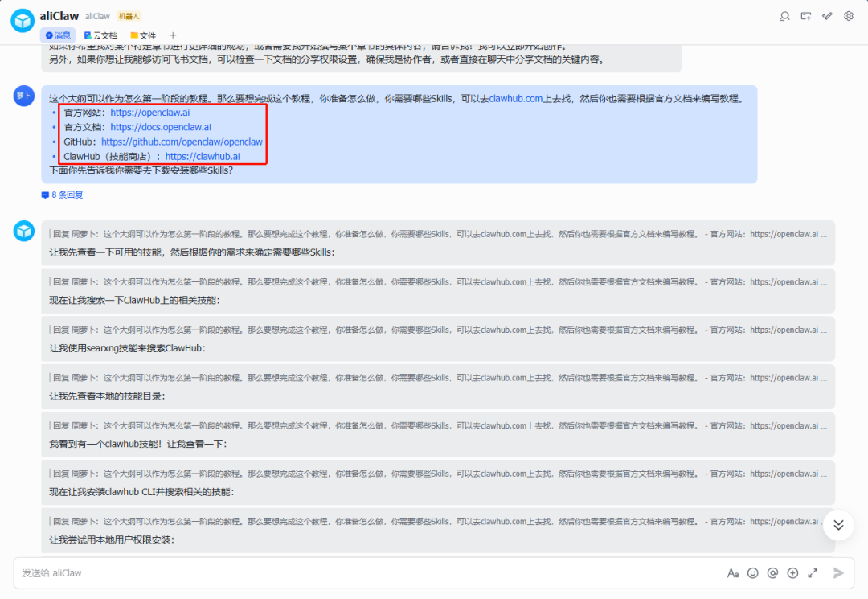Screen dimensions: 868x599
Task: Click the reply 让我使用searxng技能来搜索ClawHub
Action: (438, 338)
